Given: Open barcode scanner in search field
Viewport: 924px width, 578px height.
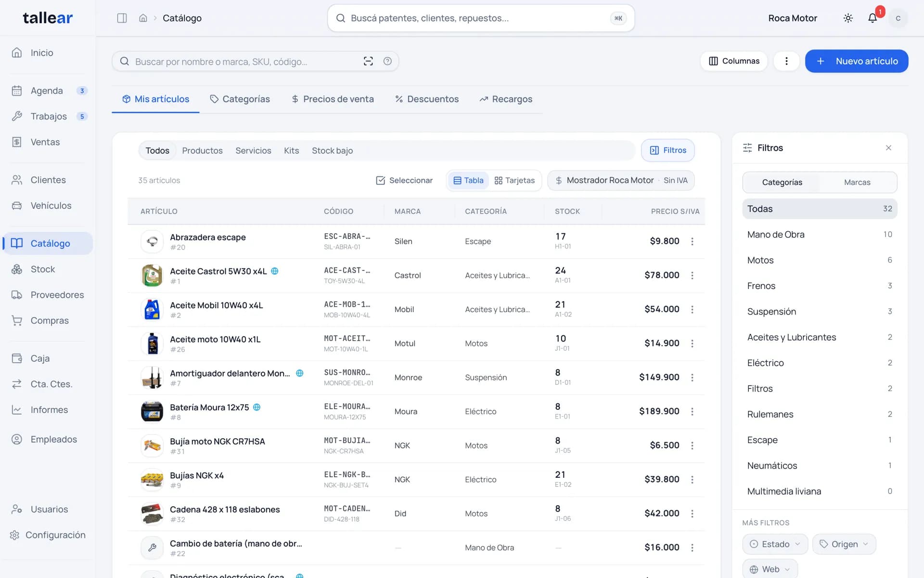Looking at the screenshot, I should [368, 61].
